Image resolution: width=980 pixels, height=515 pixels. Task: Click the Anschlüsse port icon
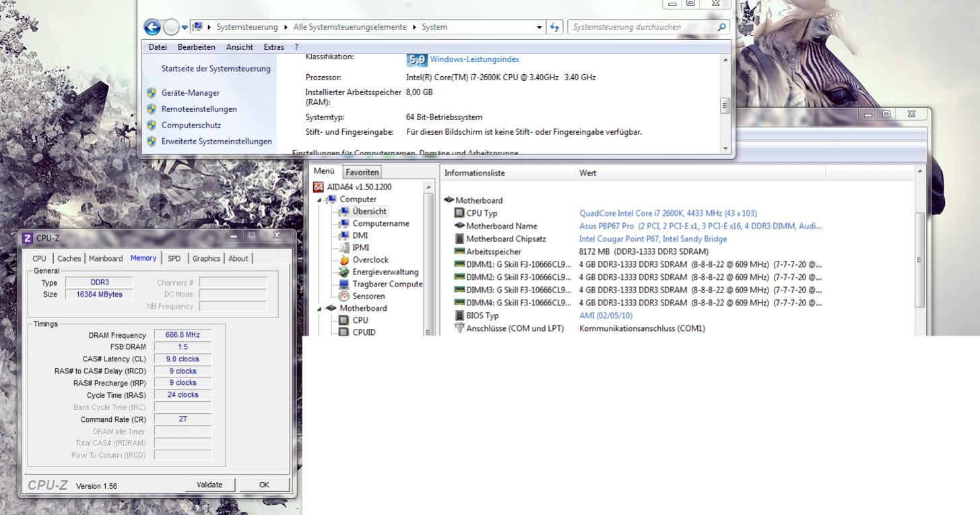coord(460,328)
